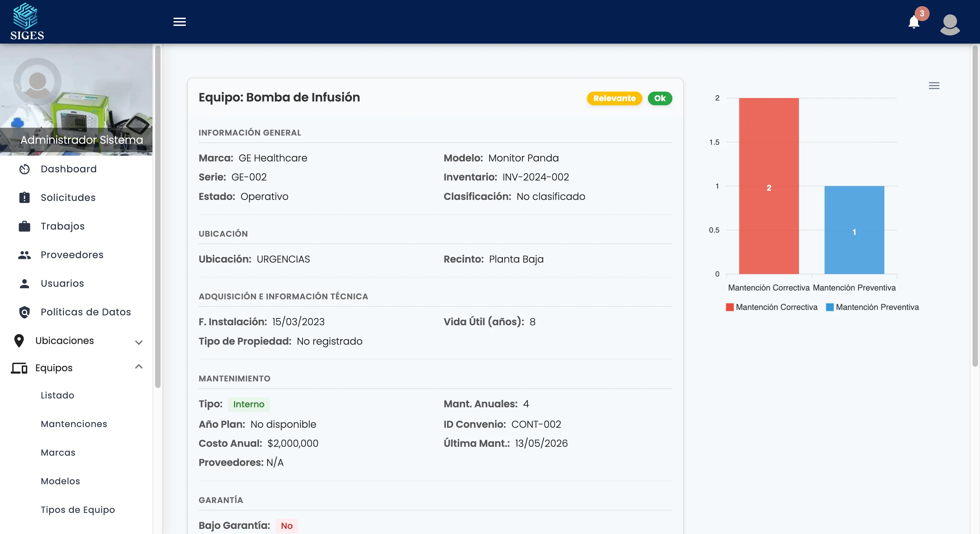
Task: Select serial GE-002
Action: click(x=249, y=177)
